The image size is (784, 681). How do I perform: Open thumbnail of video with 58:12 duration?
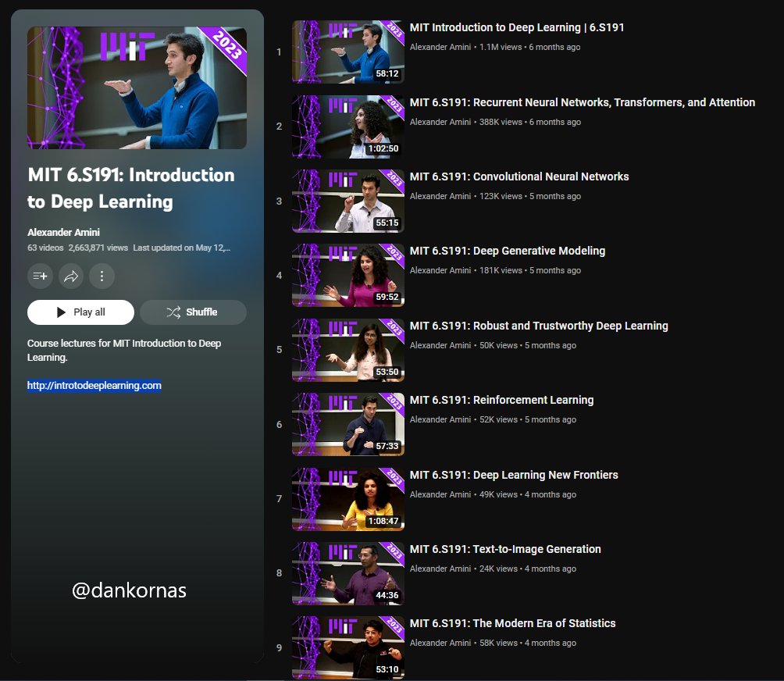coord(348,52)
